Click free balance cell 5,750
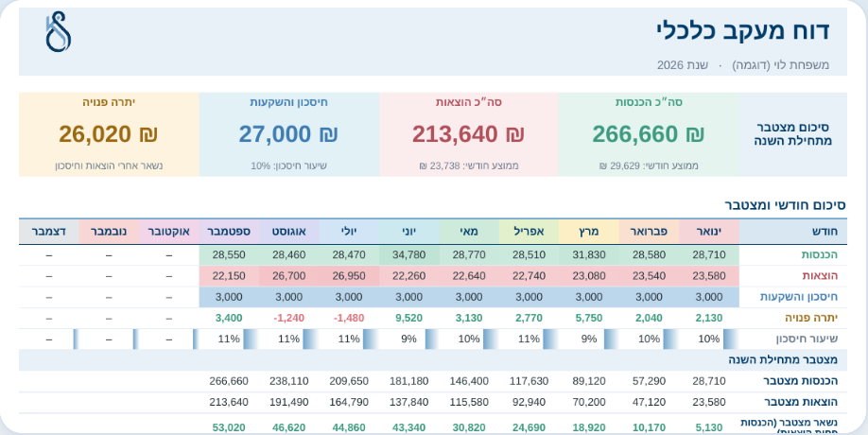This screenshot has height=435, width=868. click(x=589, y=318)
